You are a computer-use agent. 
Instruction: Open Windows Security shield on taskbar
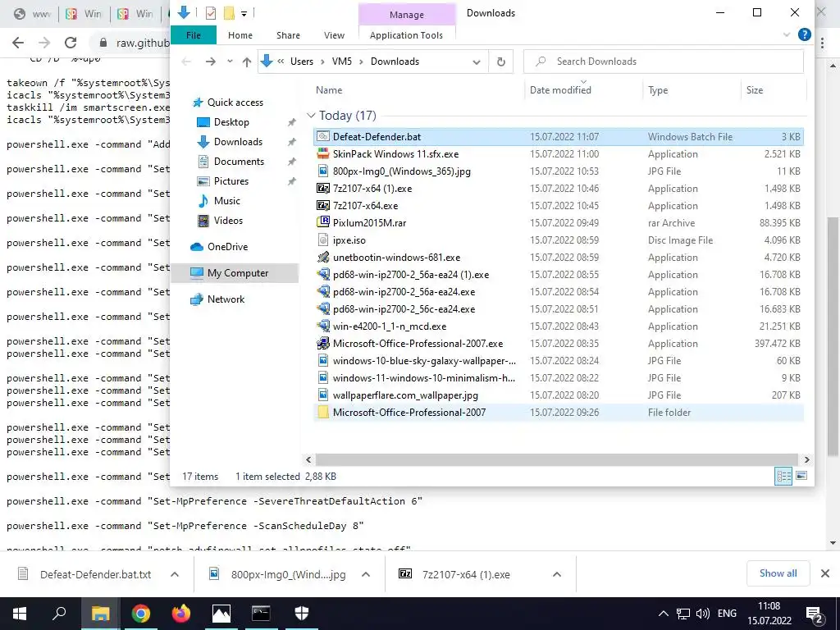click(x=302, y=614)
